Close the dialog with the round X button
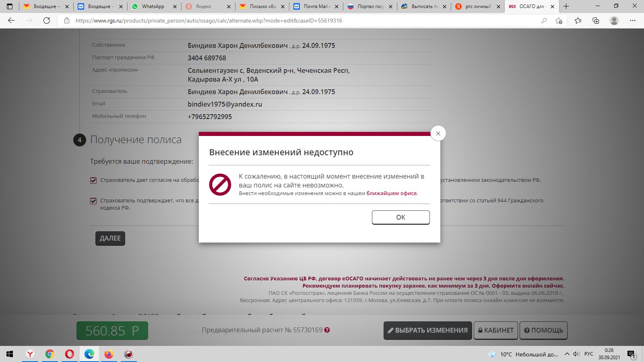Viewport: 644px width, 362px height. (438, 133)
